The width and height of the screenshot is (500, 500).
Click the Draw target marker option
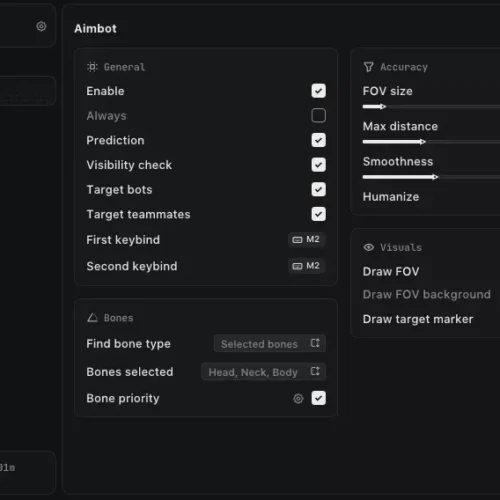(418, 319)
